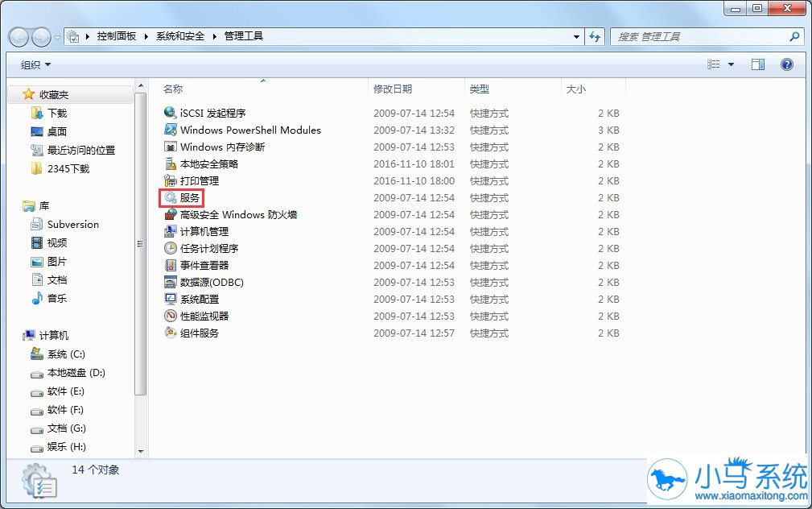The width and height of the screenshot is (812, 509).
Task: Open 娱乐 (H:) drive in sidebar
Action: coord(66,446)
